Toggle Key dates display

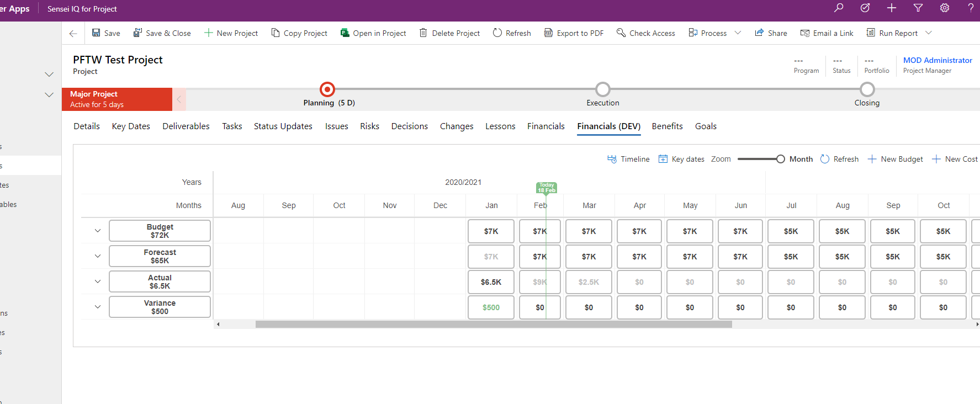pos(681,159)
